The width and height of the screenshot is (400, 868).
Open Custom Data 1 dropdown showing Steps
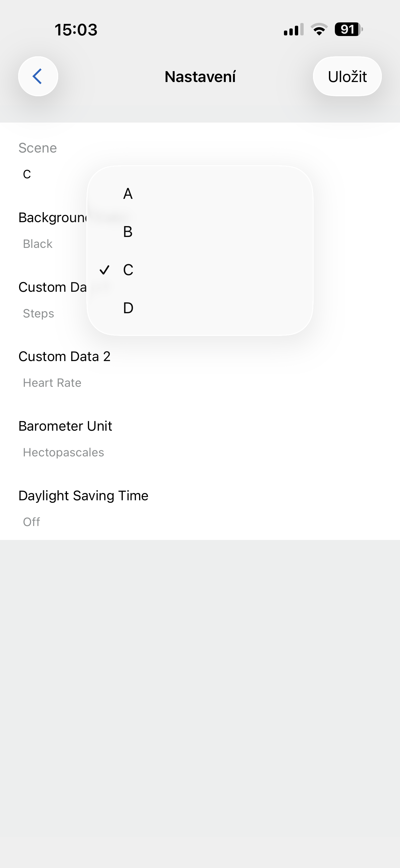38,313
